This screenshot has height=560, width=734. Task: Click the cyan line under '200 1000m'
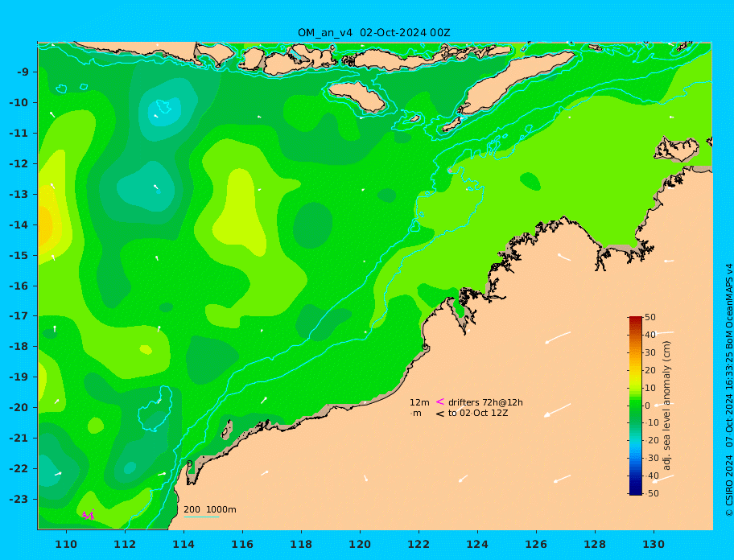(x=201, y=517)
